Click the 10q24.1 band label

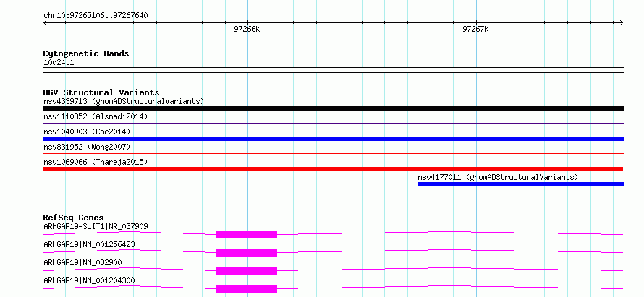click(x=59, y=63)
